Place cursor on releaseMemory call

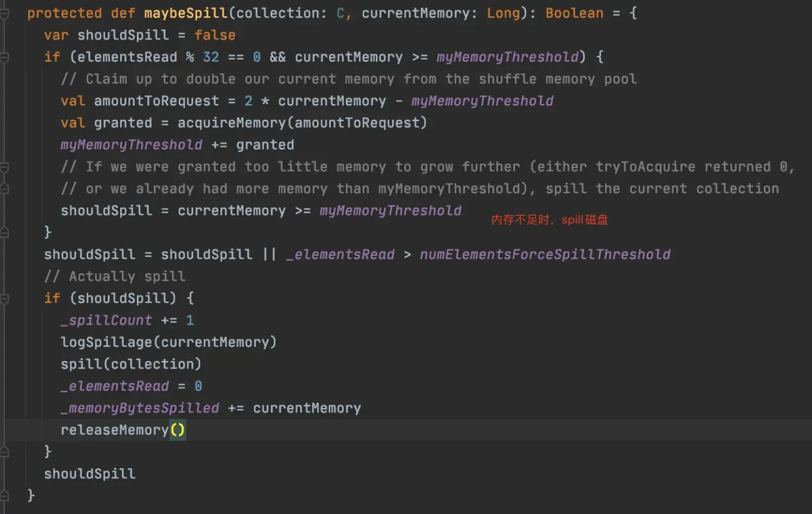click(114, 430)
